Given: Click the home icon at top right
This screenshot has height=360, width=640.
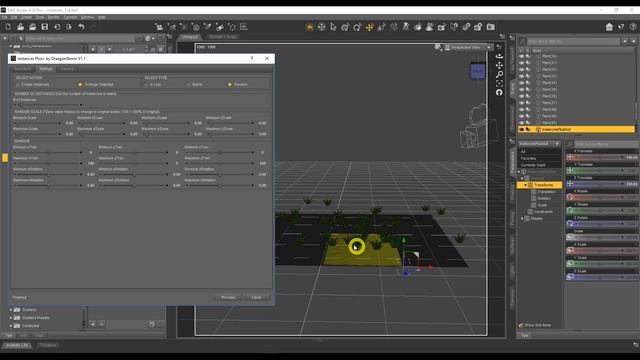Looking at the screenshot, I should [x=609, y=27].
